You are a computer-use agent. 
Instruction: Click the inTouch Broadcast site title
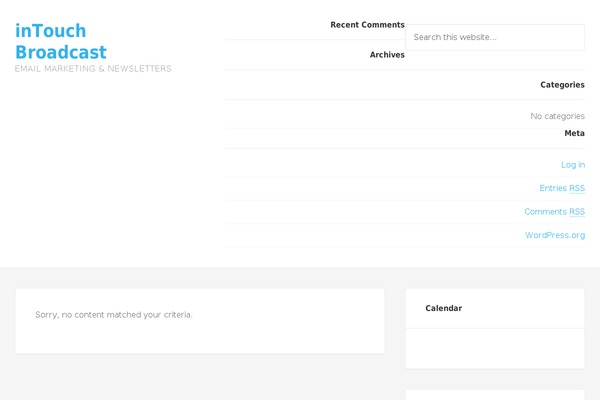tap(61, 41)
